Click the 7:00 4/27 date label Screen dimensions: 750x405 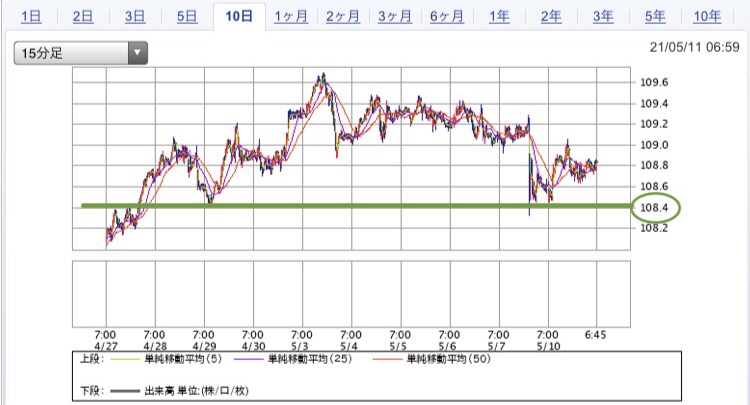(x=106, y=340)
